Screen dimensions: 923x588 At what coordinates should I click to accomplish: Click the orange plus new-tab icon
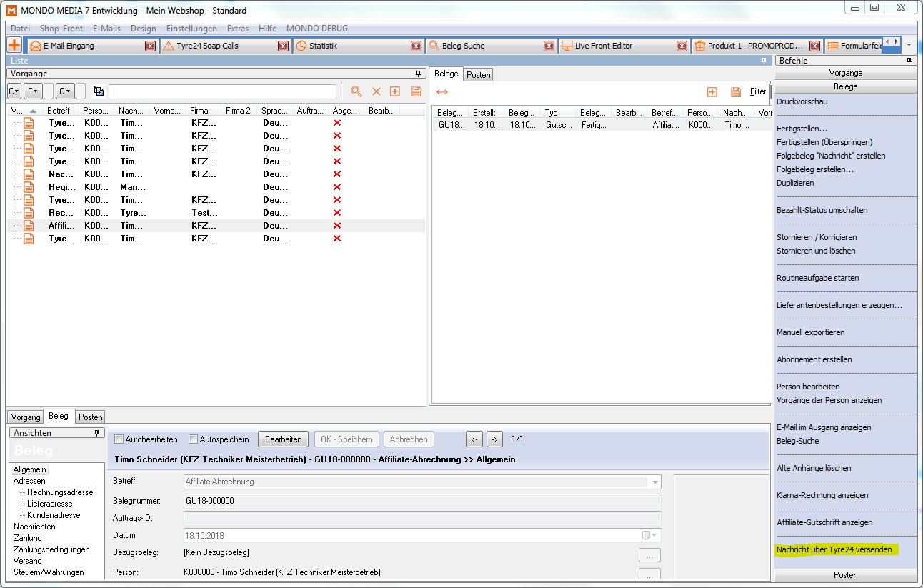14,45
